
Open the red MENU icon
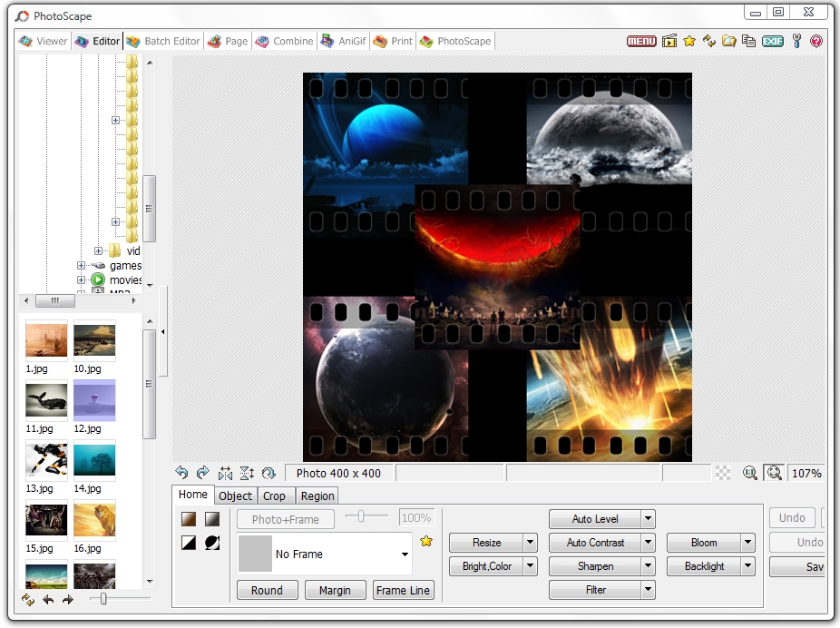coord(641,41)
